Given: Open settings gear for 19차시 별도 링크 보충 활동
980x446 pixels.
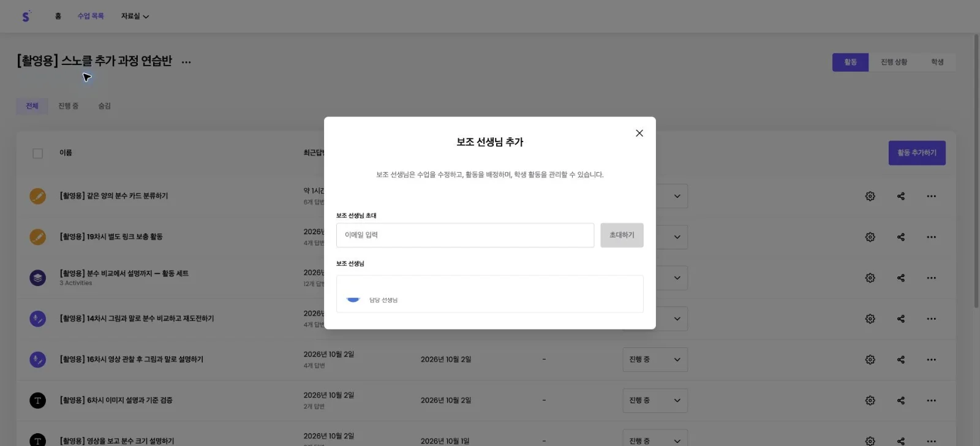Looking at the screenshot, I should click(870, 237).
